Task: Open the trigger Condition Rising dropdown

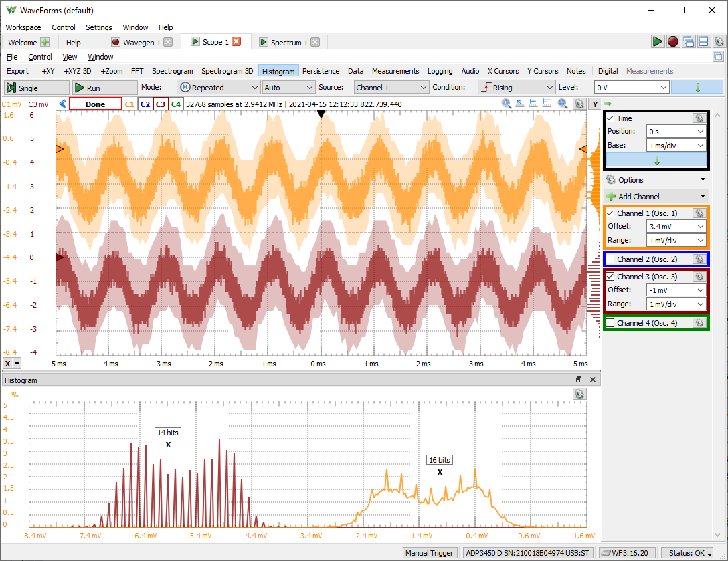Action: 516,88
